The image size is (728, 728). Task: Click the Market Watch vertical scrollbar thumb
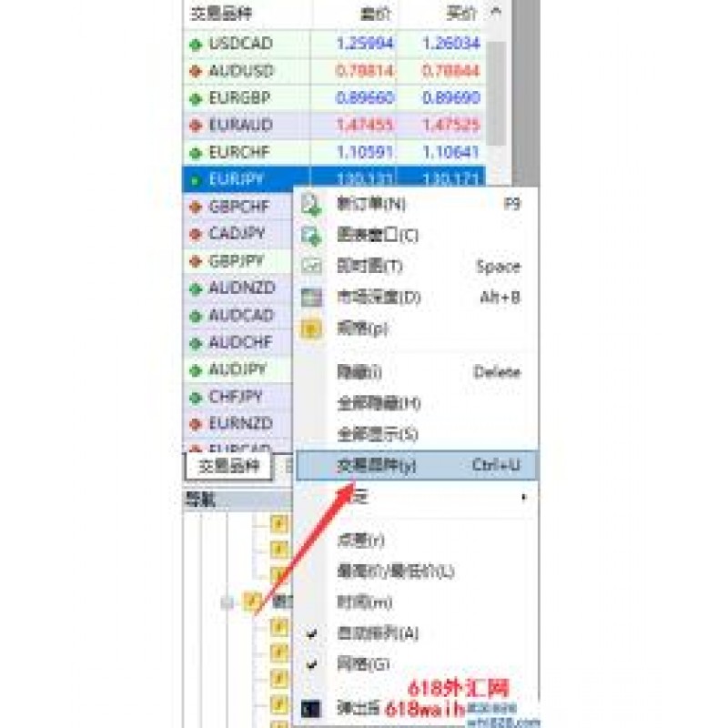(x=497, y=96)
